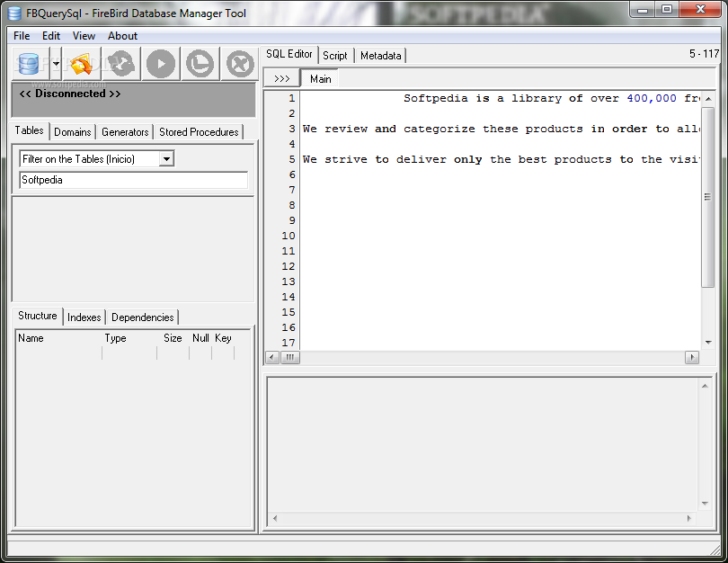Click results pane scroll up arrow

(x=705, y=386)
